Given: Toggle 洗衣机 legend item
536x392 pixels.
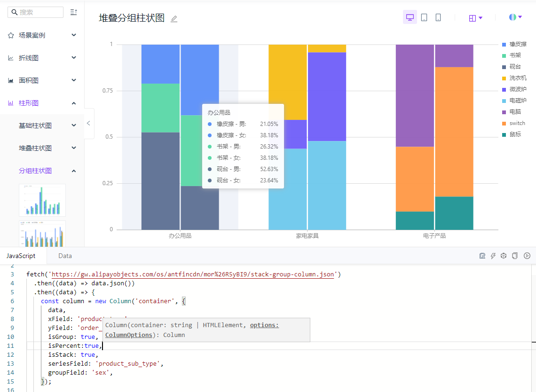Looking at the screenshot, I should [514, 78].
